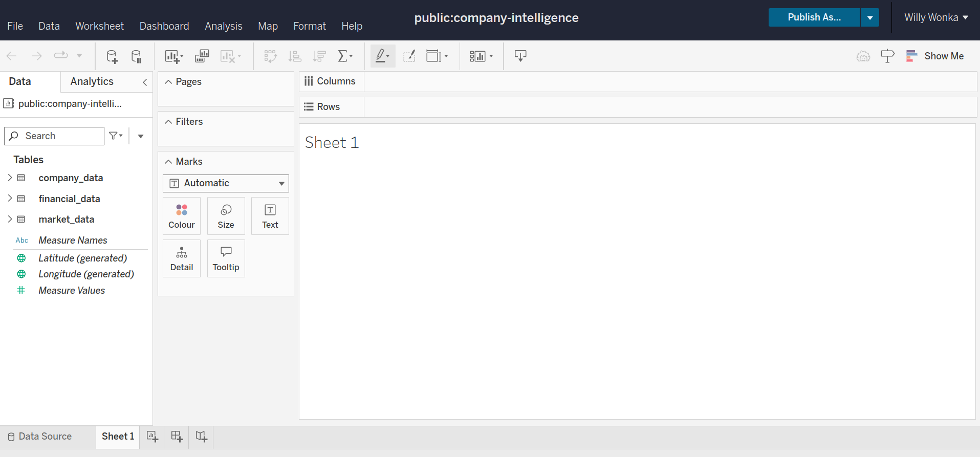Click the Tooltip marks button
This screenshot has width=980, height=457.
[226, 258]
